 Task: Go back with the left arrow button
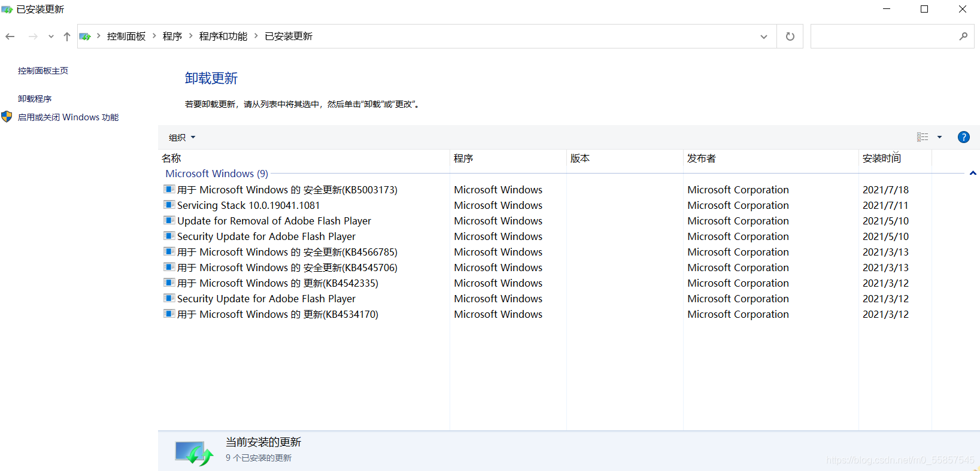(x=10, y=37)
